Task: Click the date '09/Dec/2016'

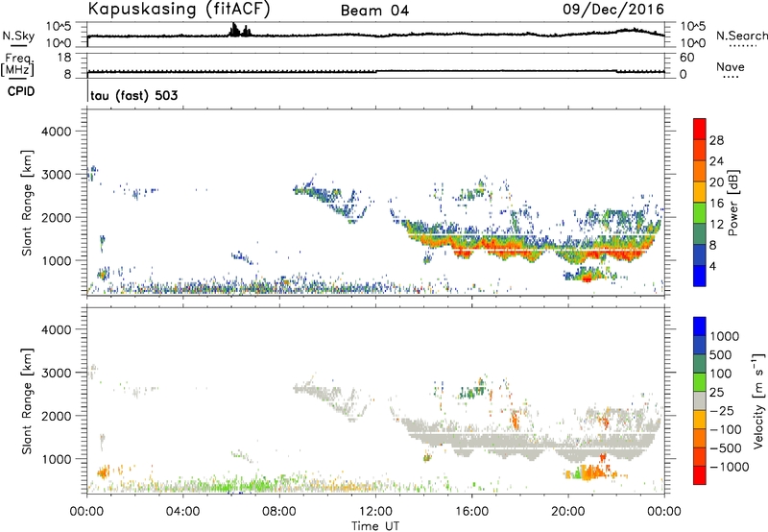Action: coord(613,9)
